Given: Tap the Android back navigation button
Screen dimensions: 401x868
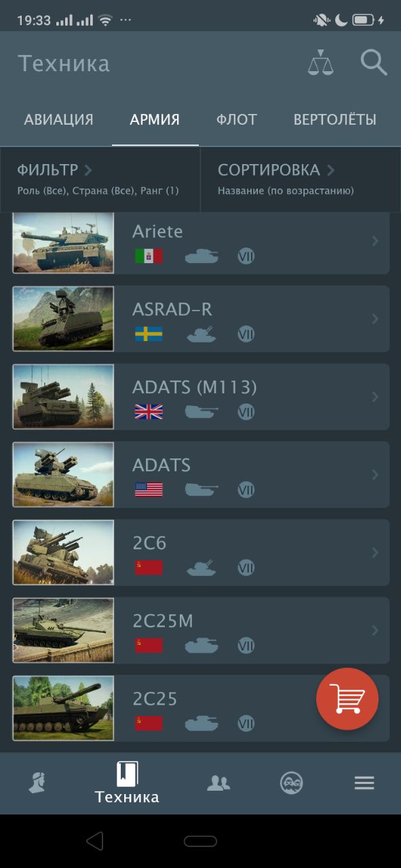Looking at the screenshot, I should (x=95, y=842).
